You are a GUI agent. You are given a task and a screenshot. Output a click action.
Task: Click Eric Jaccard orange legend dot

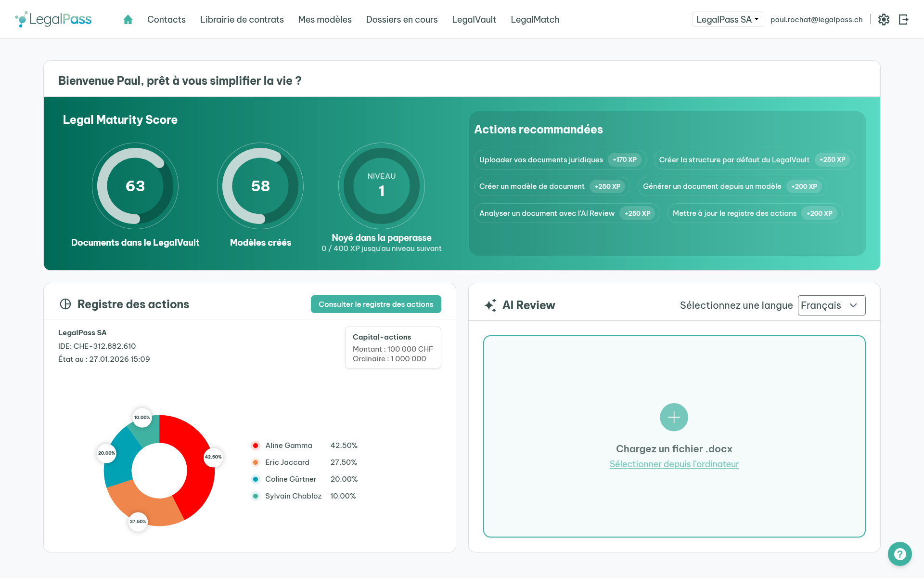256,462
